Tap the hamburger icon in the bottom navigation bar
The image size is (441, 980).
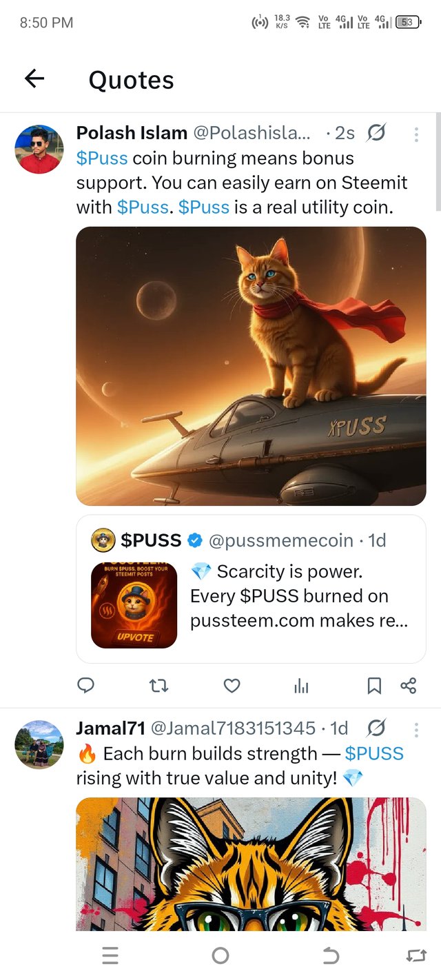click(110, 956)
